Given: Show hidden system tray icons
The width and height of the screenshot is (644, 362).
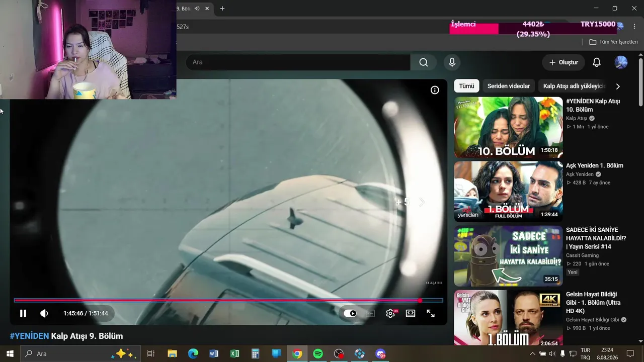Looking at the screenshot, I should (532, 353).
